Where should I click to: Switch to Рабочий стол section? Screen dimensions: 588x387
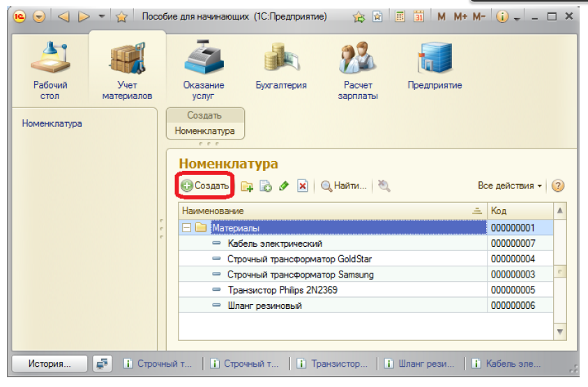pyautogui.click(x=50, y=70)
